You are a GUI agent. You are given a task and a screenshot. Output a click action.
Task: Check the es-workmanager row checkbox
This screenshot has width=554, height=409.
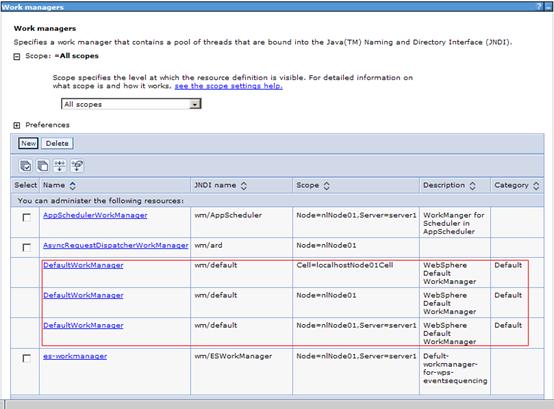[26, 358]
